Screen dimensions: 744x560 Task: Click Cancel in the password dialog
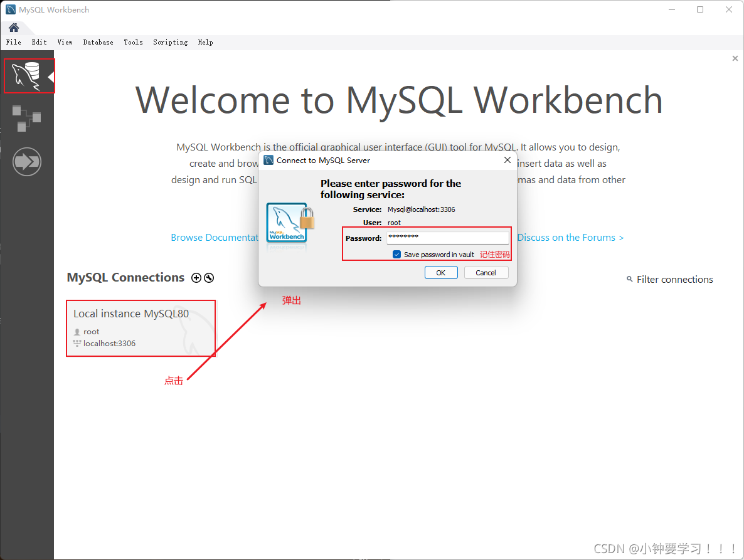point(486,273)
